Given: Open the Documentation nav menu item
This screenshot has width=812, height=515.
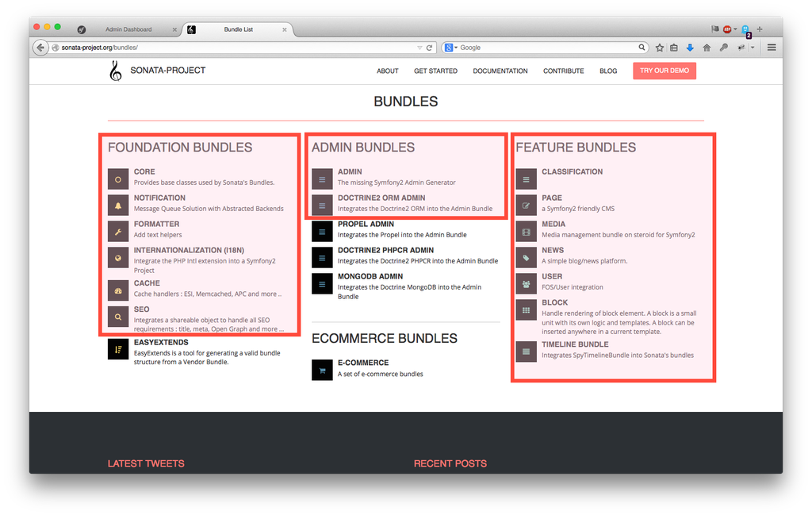Looking at the screenshot, I should coord(500,71).
